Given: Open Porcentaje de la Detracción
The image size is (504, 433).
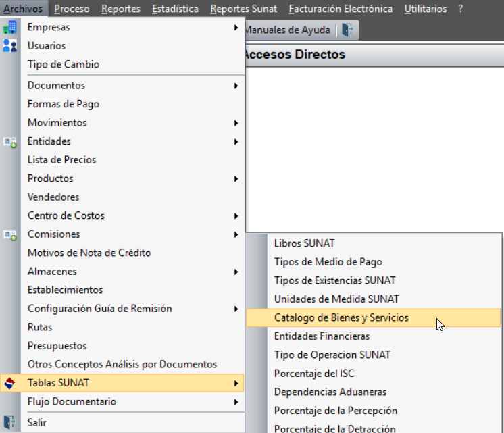Looking at the screenshot, I should [x=374, y=428].
